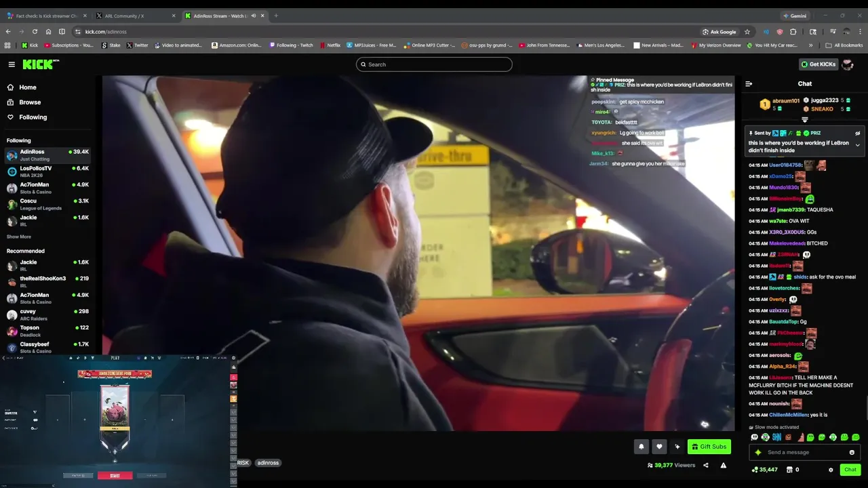Click the Send a message field
Screen dimensions: 868x488
(803, 453)
